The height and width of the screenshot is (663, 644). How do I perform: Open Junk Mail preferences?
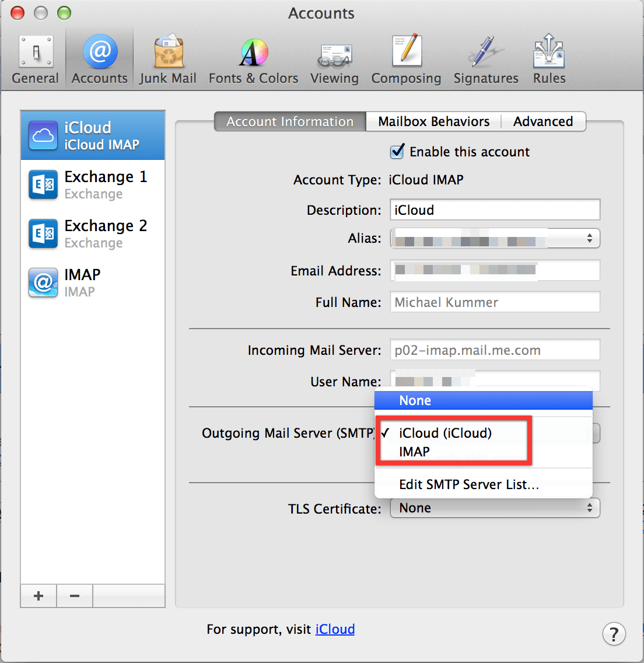coord(168,59)
